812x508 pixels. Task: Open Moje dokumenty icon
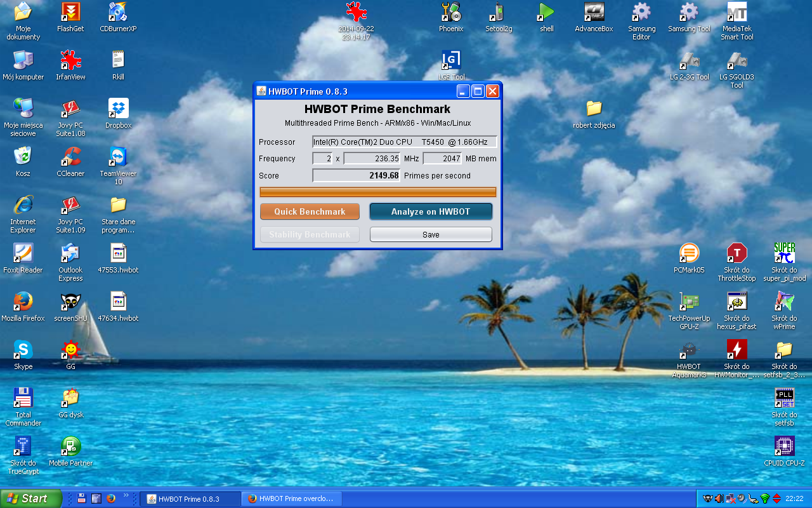23,21
